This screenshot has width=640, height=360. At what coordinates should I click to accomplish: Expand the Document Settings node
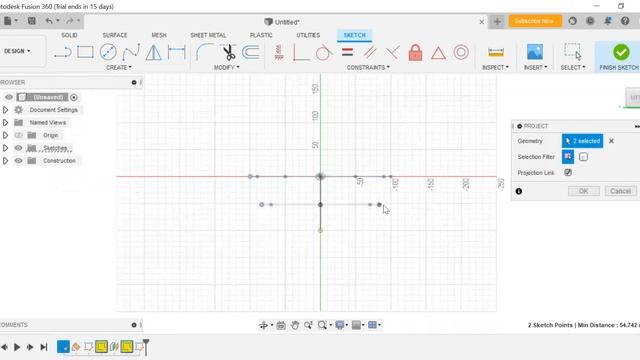coord(5,110)
